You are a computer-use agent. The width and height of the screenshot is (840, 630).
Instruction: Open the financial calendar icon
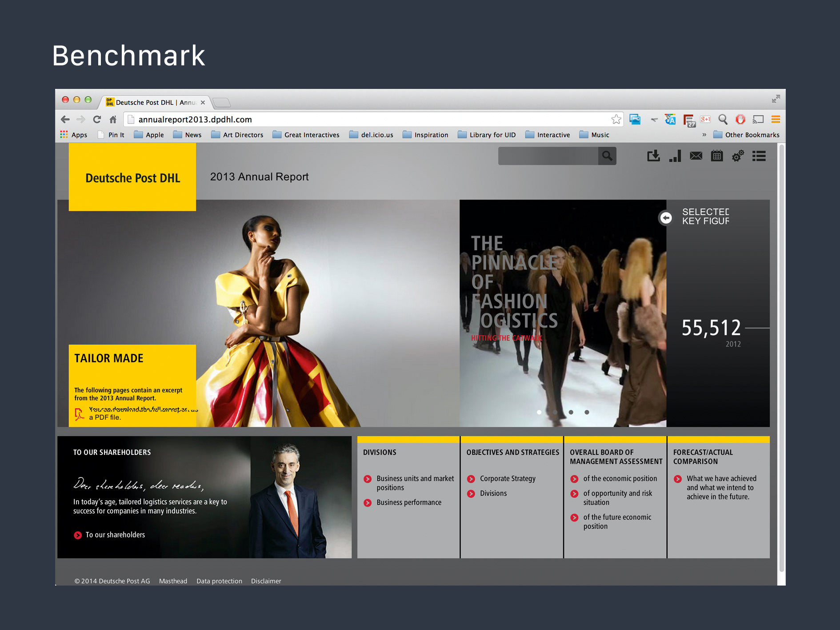(x=717, y=156)
